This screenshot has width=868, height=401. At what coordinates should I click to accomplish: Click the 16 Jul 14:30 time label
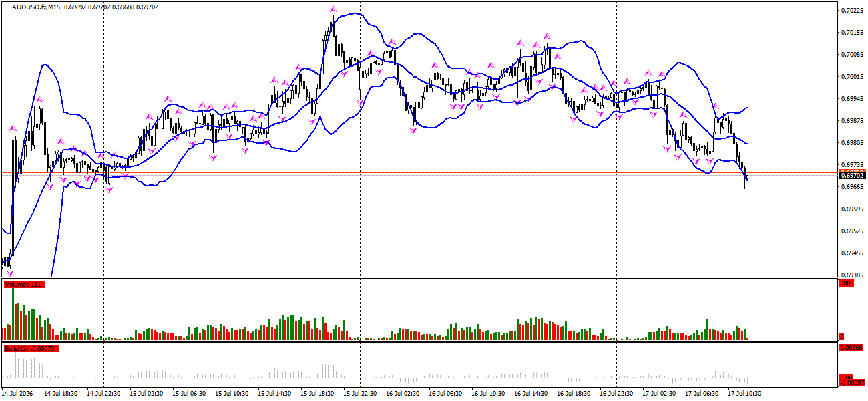pos(531,394)
